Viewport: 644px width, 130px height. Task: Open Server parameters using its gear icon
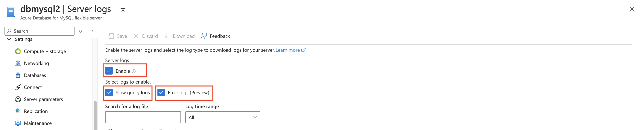[x=18, y=99]
